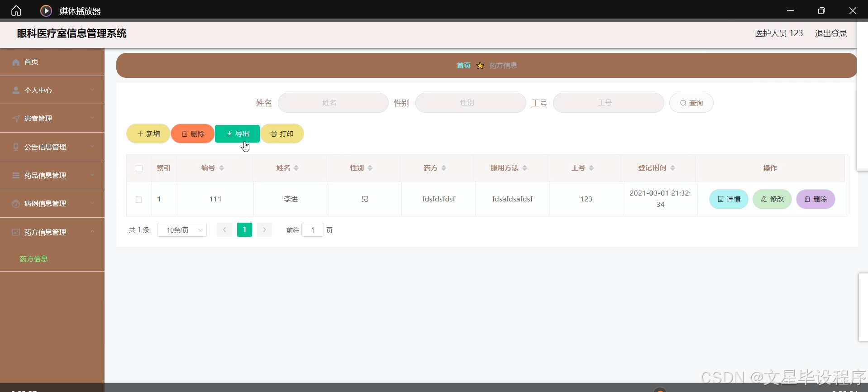
Task: Click cell text fdsafdsafdsf
Action: point(512,199)
